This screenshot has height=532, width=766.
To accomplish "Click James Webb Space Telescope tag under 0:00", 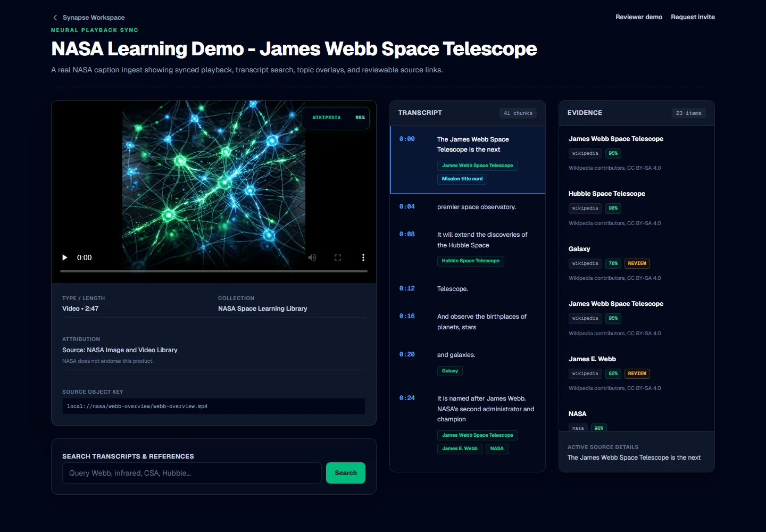I will coord(478,165).
